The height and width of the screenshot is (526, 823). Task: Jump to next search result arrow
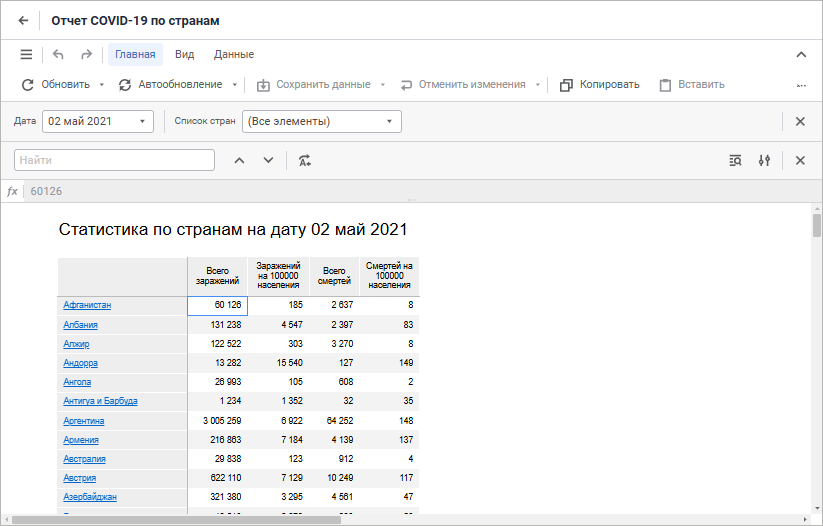(268, 160)
